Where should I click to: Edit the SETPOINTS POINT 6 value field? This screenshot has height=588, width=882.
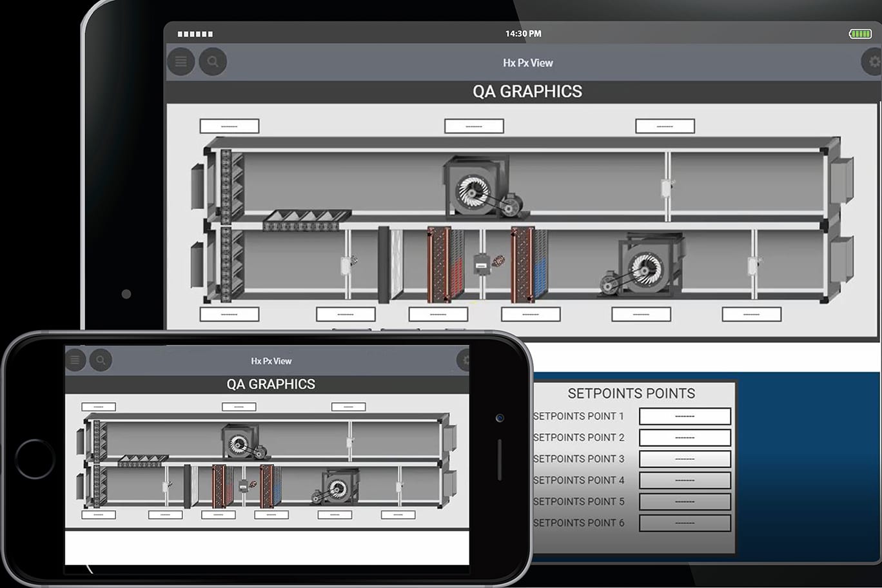pyautogui.click(x=685, y=523)
